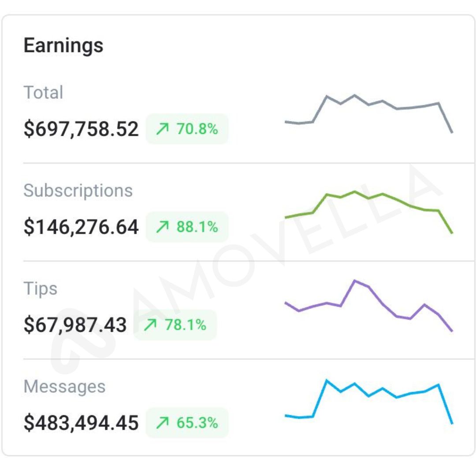Viewport: 476px width, 476px height.
Task: Click the 88.1% percentage value
Action: coord(197,227)
